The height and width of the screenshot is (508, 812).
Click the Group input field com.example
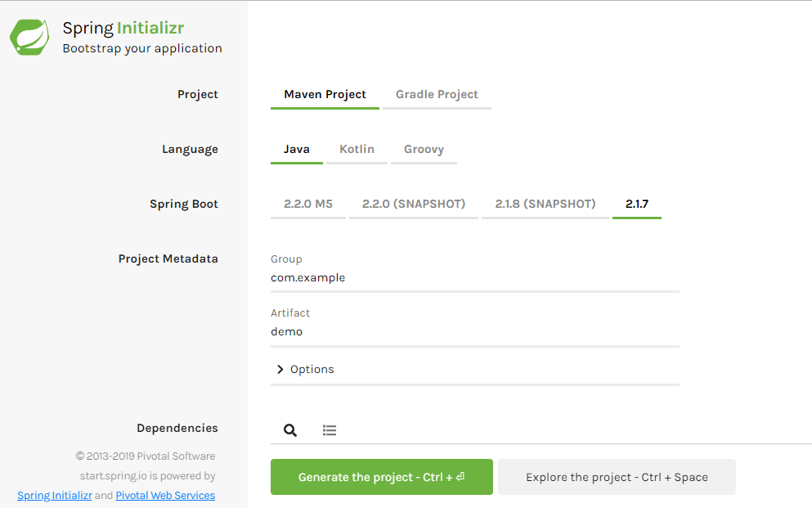pyautogui.click(x=475, y=278)
